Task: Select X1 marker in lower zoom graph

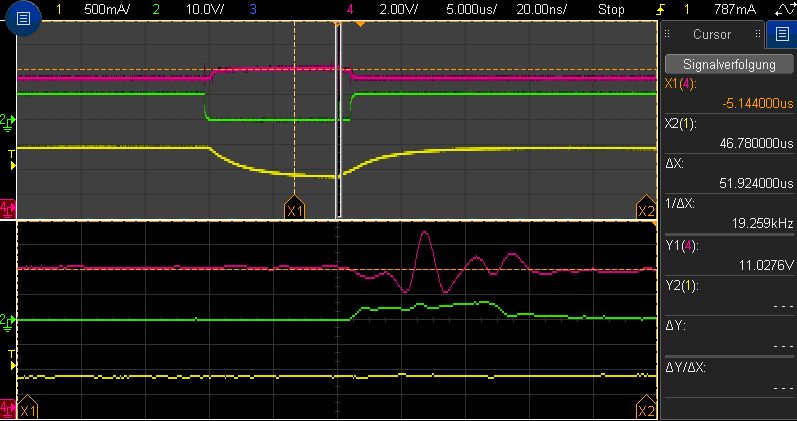Action: (x=28, y=407)
